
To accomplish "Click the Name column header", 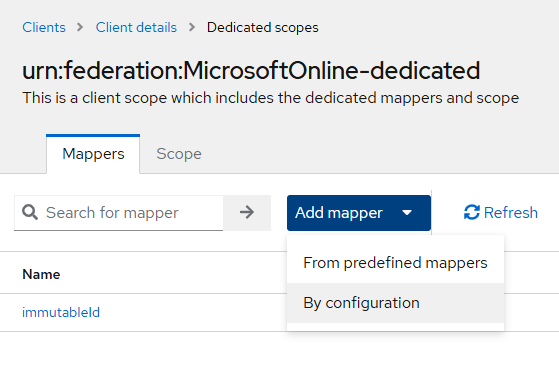I will pyautogui.click(x=41, y=274).
